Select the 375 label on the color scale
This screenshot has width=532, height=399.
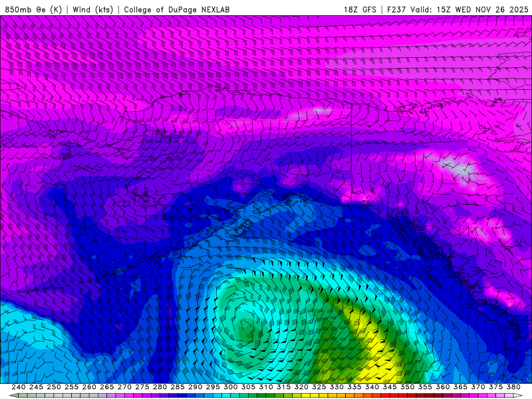[x=495, y=387]
